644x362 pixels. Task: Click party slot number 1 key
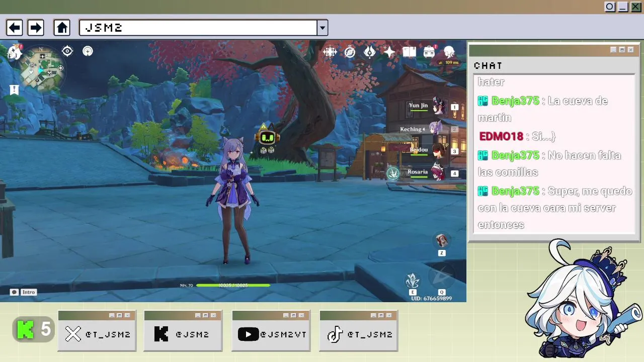tap(455, 107)
